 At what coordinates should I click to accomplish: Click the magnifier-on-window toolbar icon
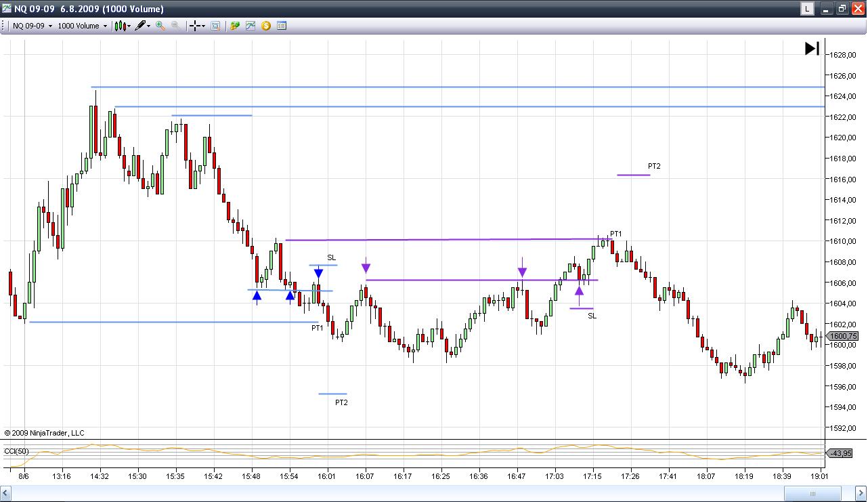(215, 26)
